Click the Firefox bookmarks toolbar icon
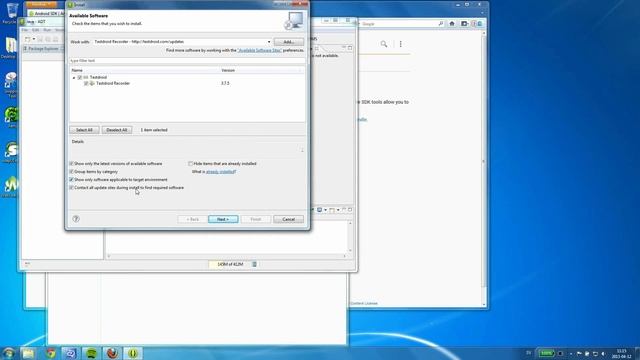The width and height of the screenshot is (640, 360). point(464,24)
